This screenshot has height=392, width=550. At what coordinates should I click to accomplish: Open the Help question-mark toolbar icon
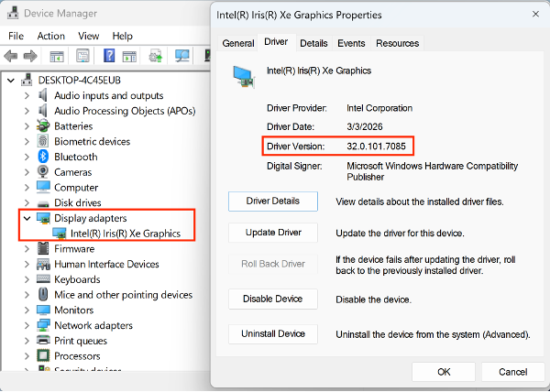click(109, 56)
